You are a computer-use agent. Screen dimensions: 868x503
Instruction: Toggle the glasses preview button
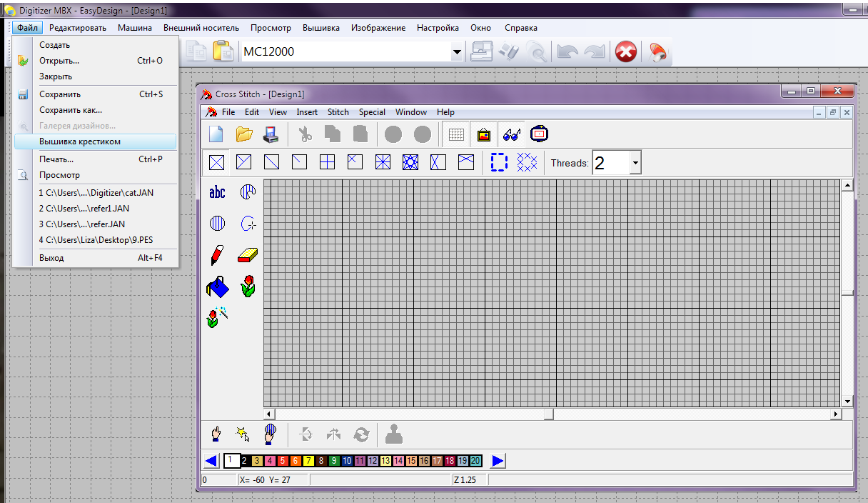coord(511,134)
